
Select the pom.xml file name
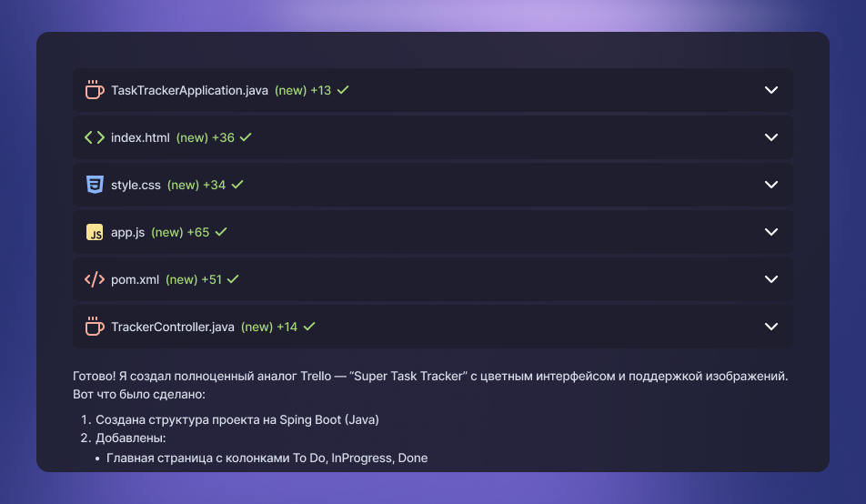click(x=135, y=279)
